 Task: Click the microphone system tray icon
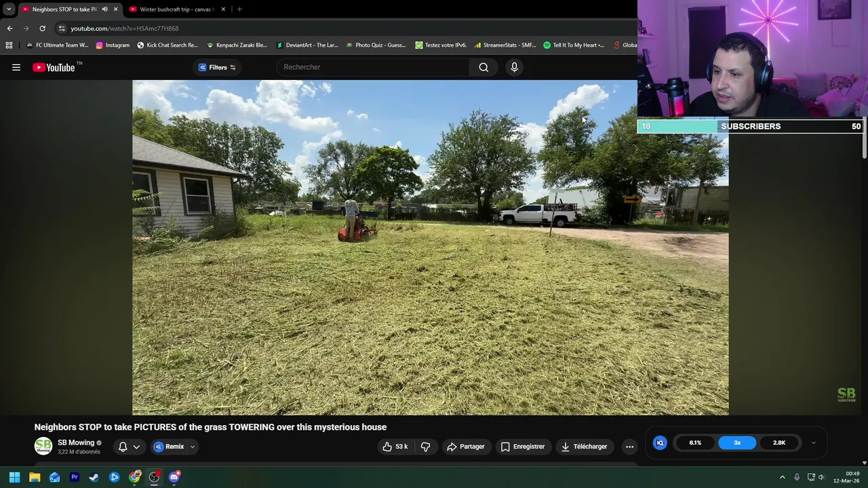(797, 477)
